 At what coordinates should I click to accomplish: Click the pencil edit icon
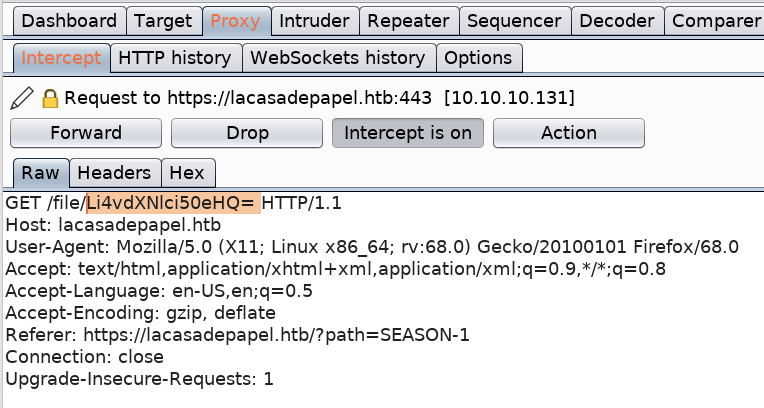click(22, 98)
